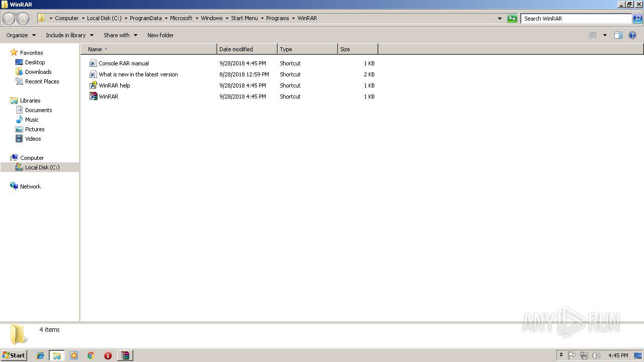This screenshot has height=362, width=644.
Task: Click the search magnifier icon
Action: point(637,19)
